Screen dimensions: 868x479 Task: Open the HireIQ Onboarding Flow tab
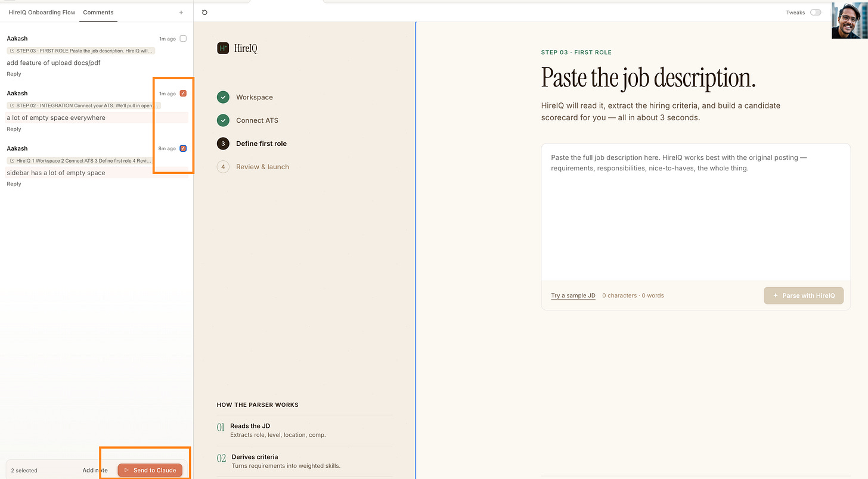(42, 13)
